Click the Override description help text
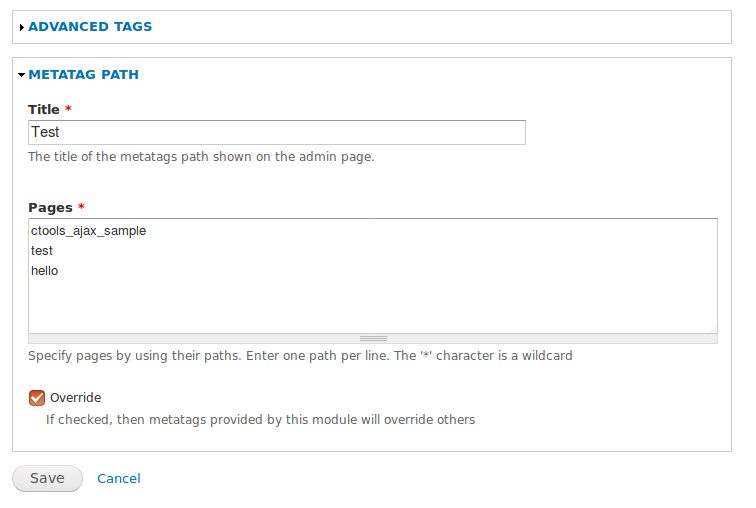This screenshot has width=756, height=508. click(x=260, y=420)
